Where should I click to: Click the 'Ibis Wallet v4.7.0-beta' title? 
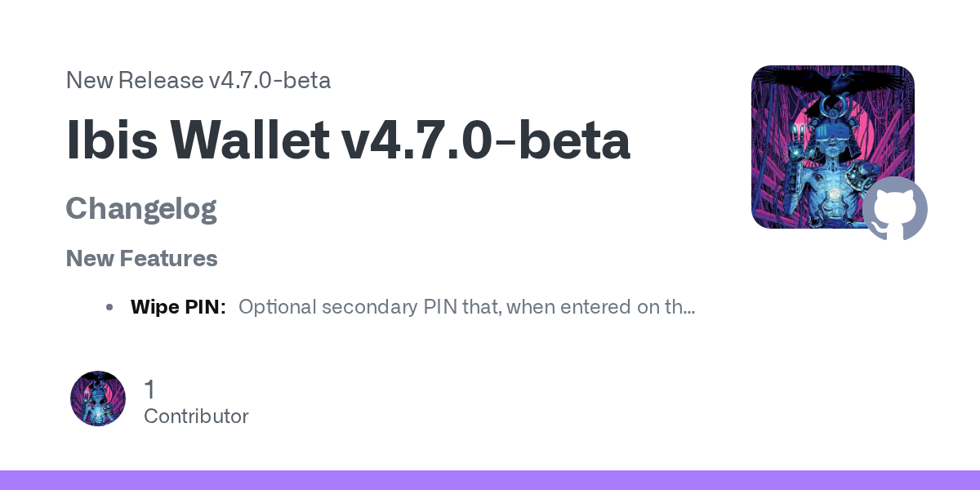(348, 140)
